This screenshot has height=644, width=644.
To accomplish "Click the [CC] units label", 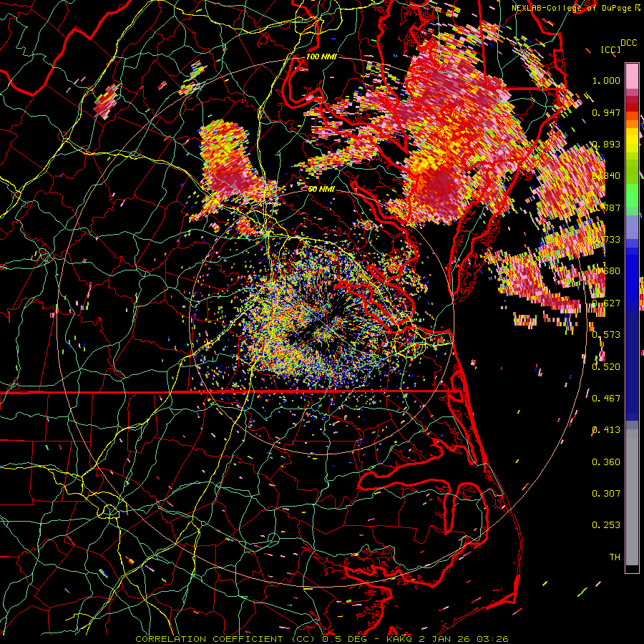I will point(611,49).
